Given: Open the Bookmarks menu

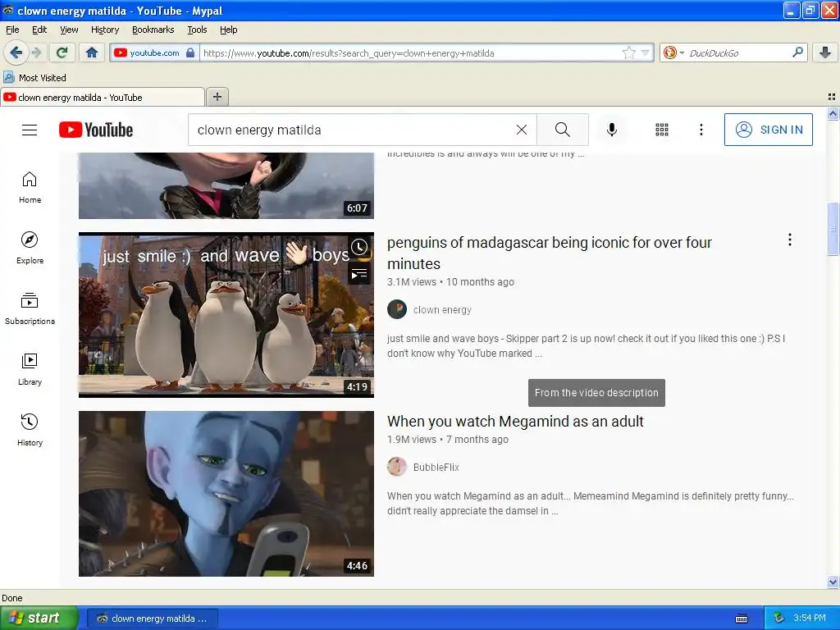Looking at the screenshot, I should pyautogui.click(x=153, y=30).
